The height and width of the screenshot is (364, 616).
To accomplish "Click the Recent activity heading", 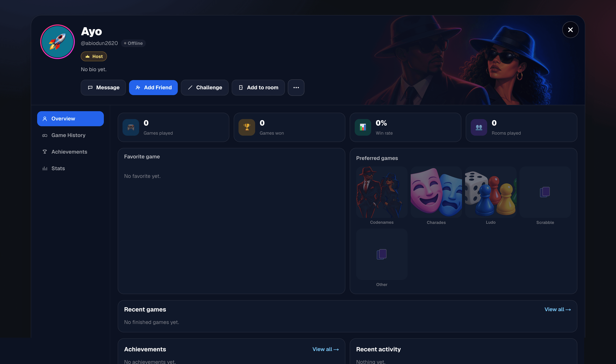I will [x=378, y=349].
